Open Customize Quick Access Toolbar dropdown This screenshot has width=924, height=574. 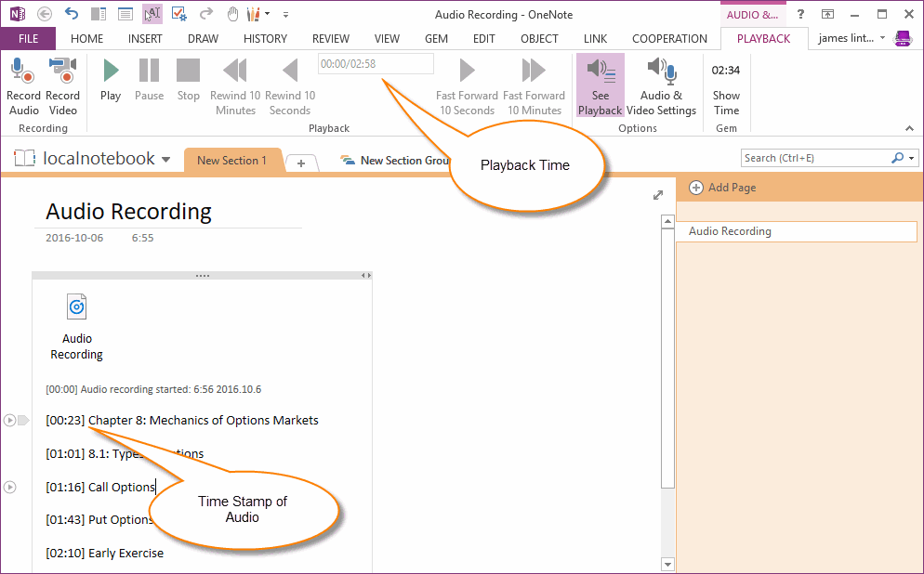point(285,14)
